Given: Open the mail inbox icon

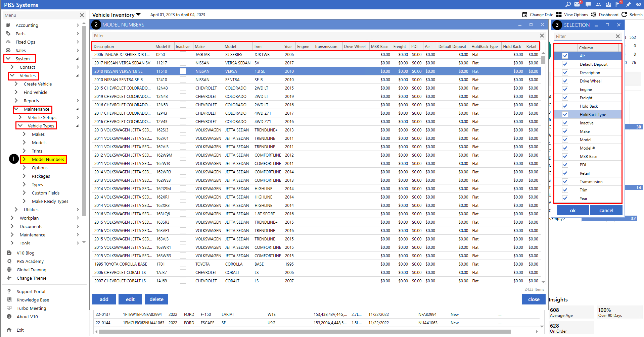Looking at the screenshot, I should [x=577, y=4].
